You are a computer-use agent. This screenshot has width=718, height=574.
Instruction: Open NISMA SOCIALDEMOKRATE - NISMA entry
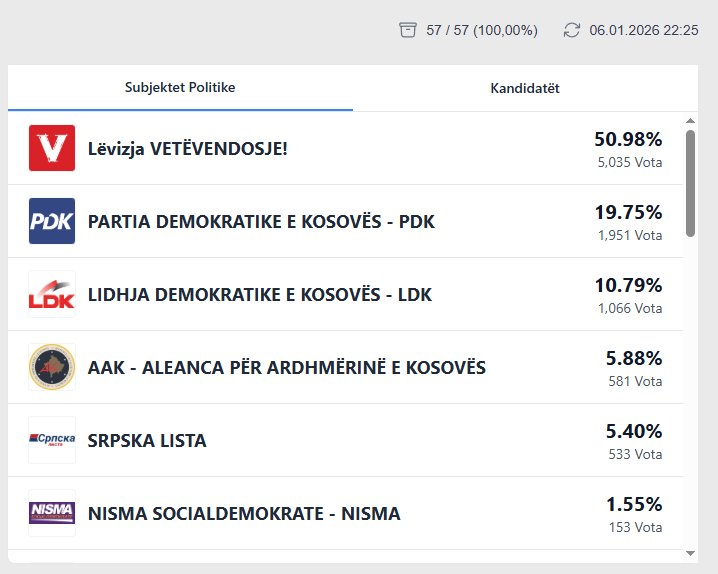point(244,513)
